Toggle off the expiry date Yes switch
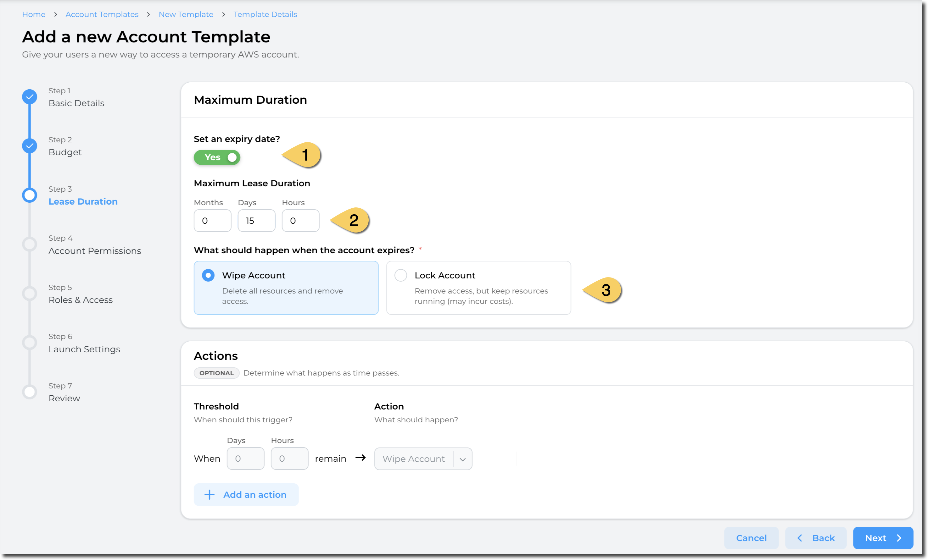Screen dimensions: 928x560 (x=217, y=157)
